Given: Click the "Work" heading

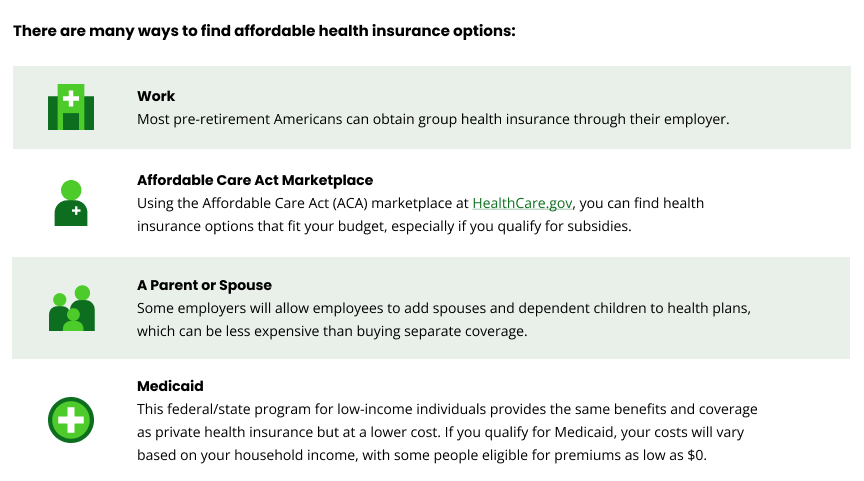Looking at the screenshot, I should 156,96.
